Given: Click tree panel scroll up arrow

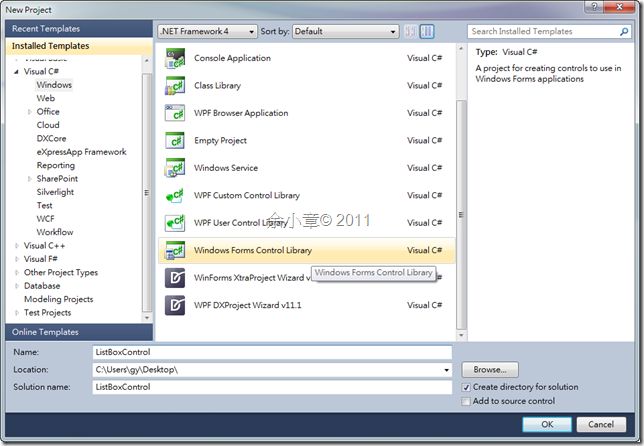Looking at the screenshot, I should (147, 61).
